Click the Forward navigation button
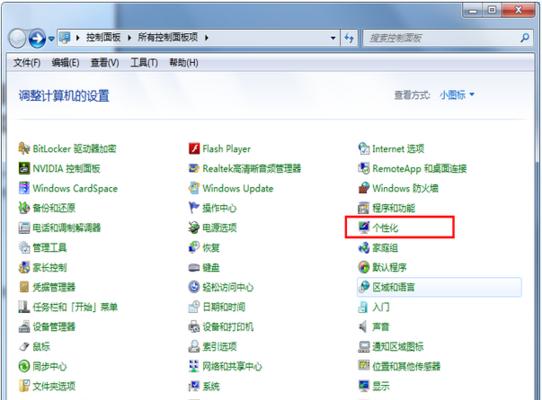 click(x=37, y=38)
